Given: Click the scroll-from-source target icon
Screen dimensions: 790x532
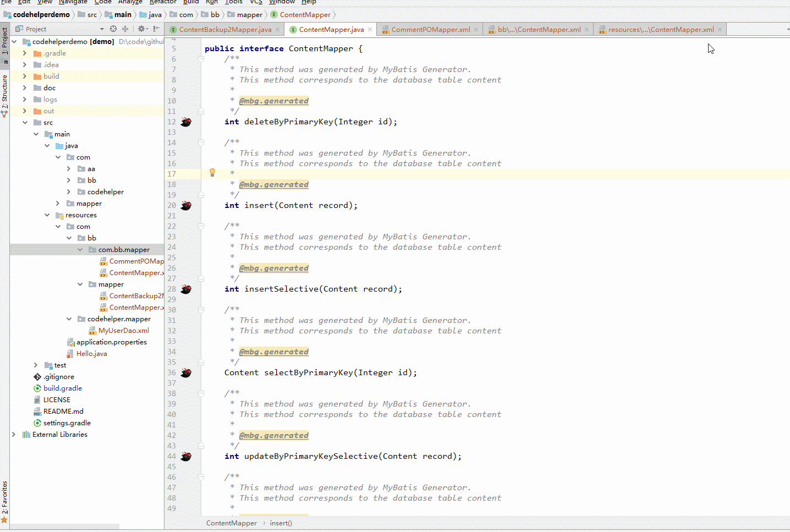Looking at the screenshot, I should pos(113,29).
